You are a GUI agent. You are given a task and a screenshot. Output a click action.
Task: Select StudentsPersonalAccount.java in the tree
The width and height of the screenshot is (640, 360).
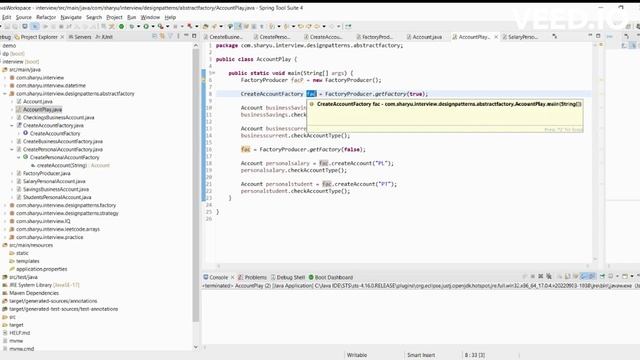[57, 197]
